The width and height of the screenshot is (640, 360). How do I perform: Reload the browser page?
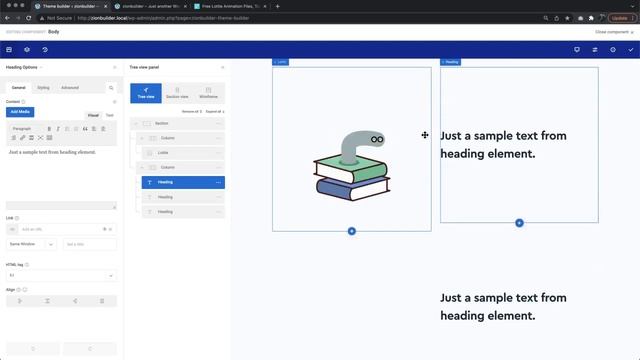29,18
